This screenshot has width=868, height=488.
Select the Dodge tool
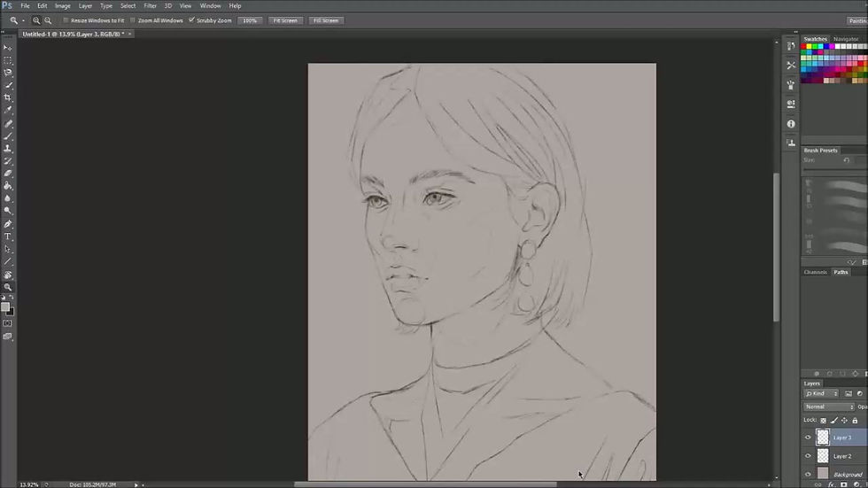point(8,210)
